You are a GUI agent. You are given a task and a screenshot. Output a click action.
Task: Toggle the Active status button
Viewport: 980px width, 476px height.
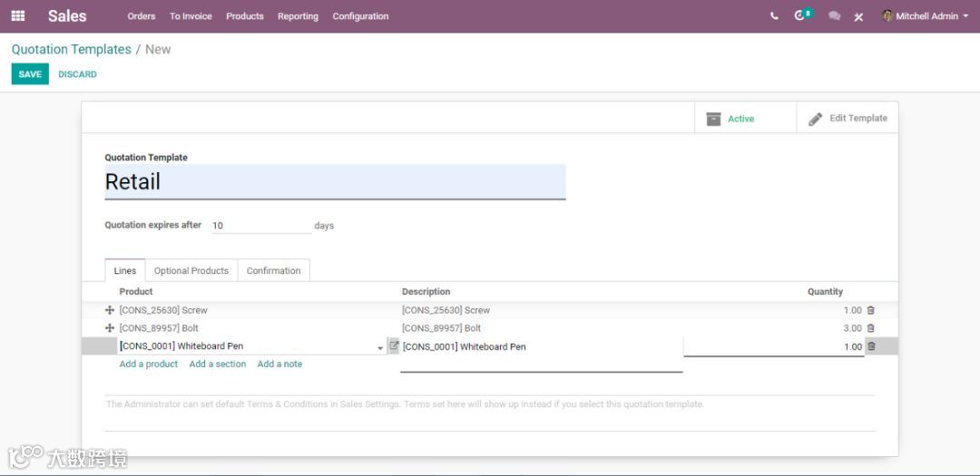[746, 118]
